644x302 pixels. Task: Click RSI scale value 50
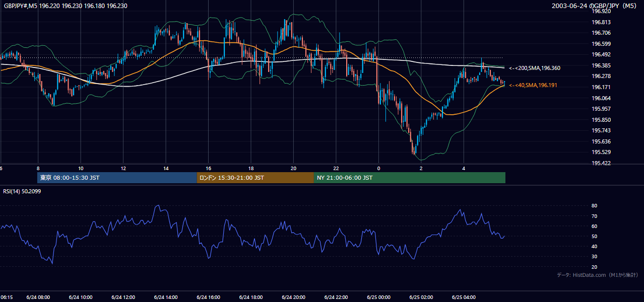(x=595, y=236)
